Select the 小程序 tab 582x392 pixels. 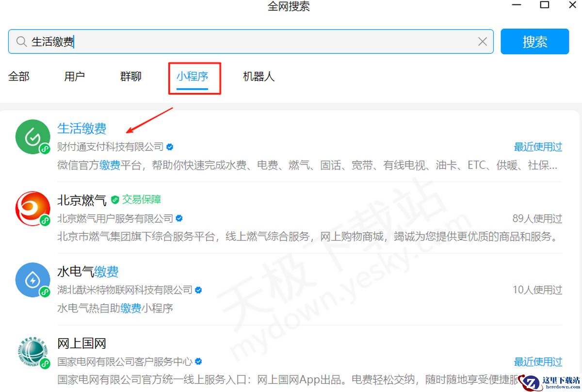(192, 77)
